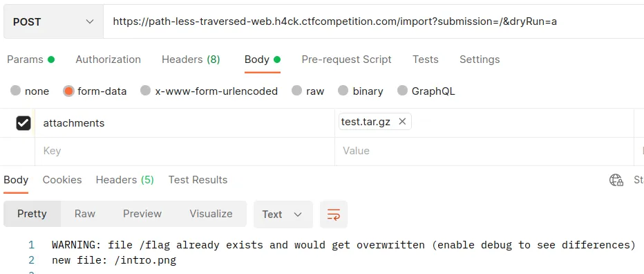Image resolution: width=644 pixels, height=274 pixels.
Task: Switch to Authorization tab
Action: (x=108, y=60)
